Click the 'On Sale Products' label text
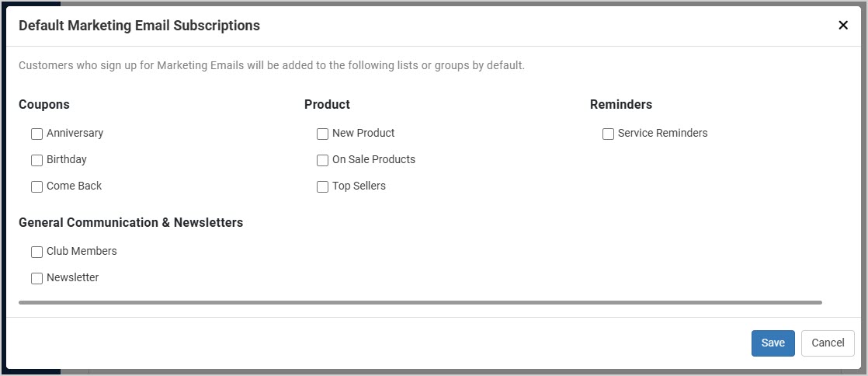Viewport: 868px width, 376px height. pyautogui.click(x=373, y=159)
